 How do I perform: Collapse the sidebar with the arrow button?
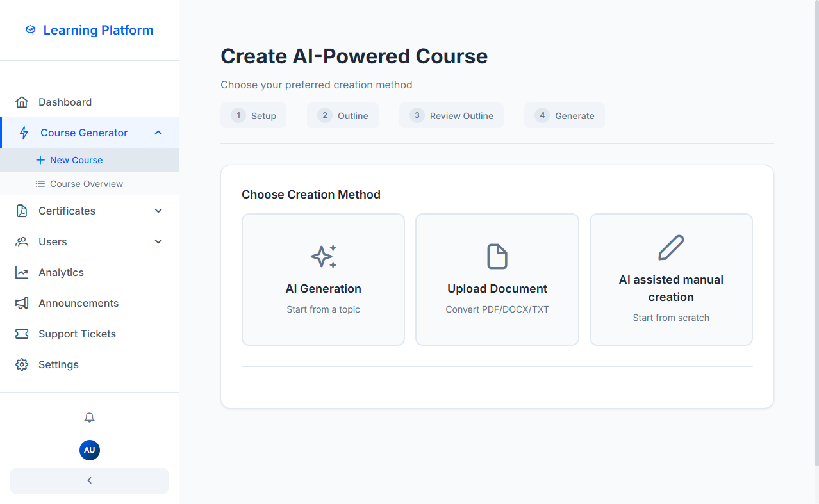click(x=89, y=481)
